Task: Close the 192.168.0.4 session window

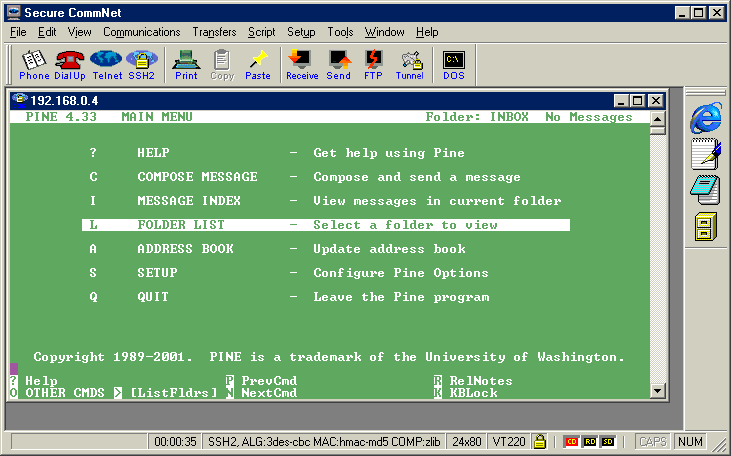Action: click(655, 100)
